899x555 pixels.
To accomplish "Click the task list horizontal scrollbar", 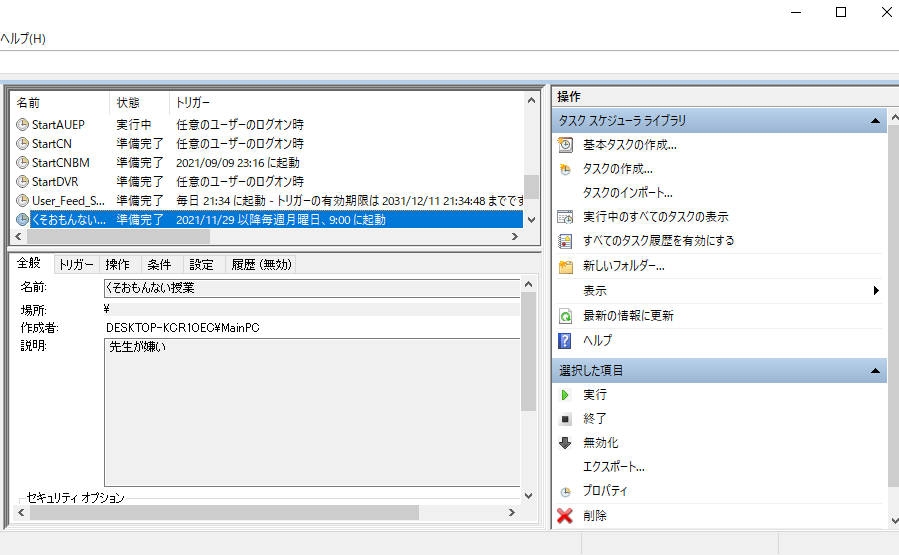I will pos(200,237).
